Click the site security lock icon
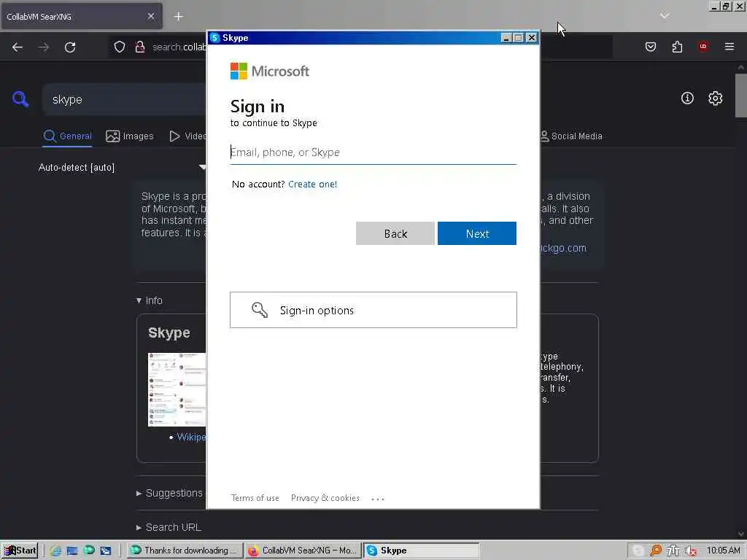The height and width of the screenshot is (560, 747). point(139,47)
